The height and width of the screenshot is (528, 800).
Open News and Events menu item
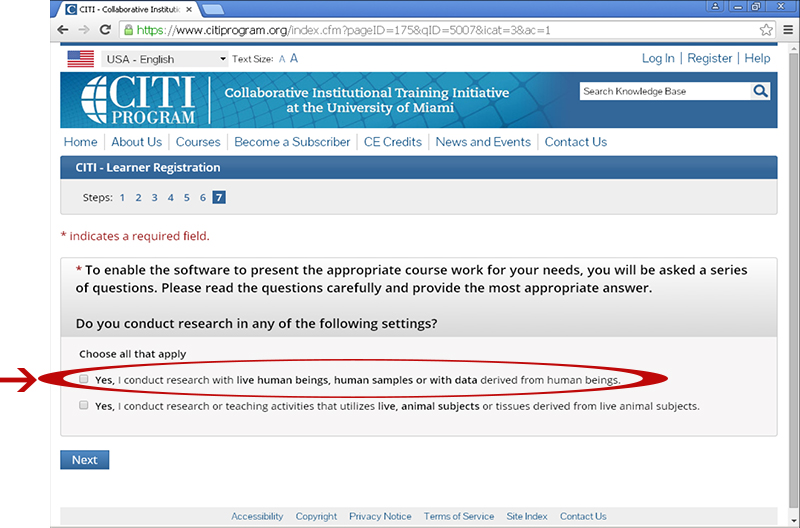click(483, 142)
